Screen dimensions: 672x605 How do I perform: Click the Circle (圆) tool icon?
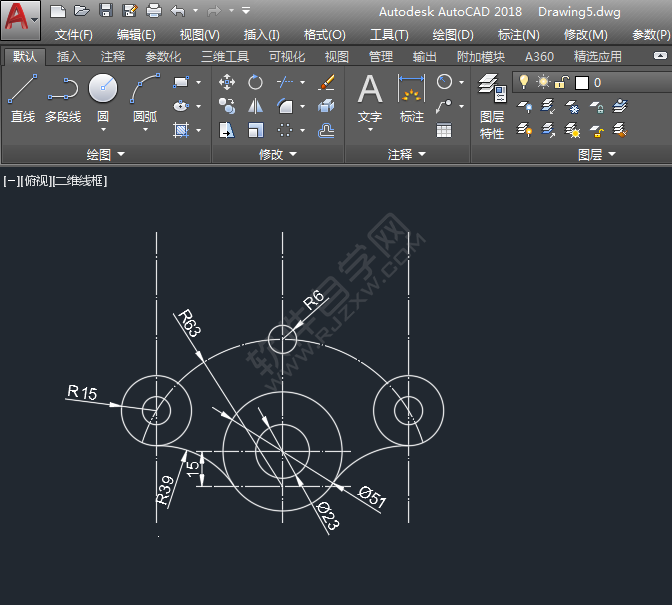click(103, 90)
